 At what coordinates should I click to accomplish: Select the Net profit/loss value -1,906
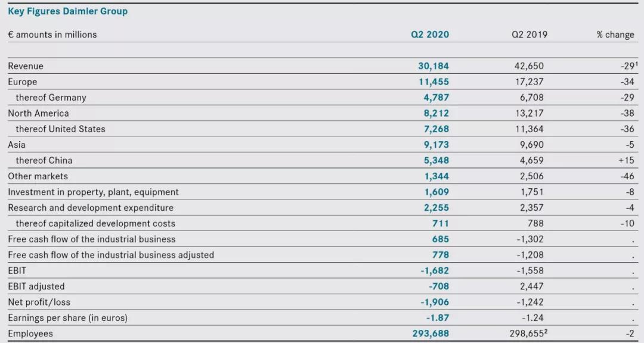click(x=435, y=302)
